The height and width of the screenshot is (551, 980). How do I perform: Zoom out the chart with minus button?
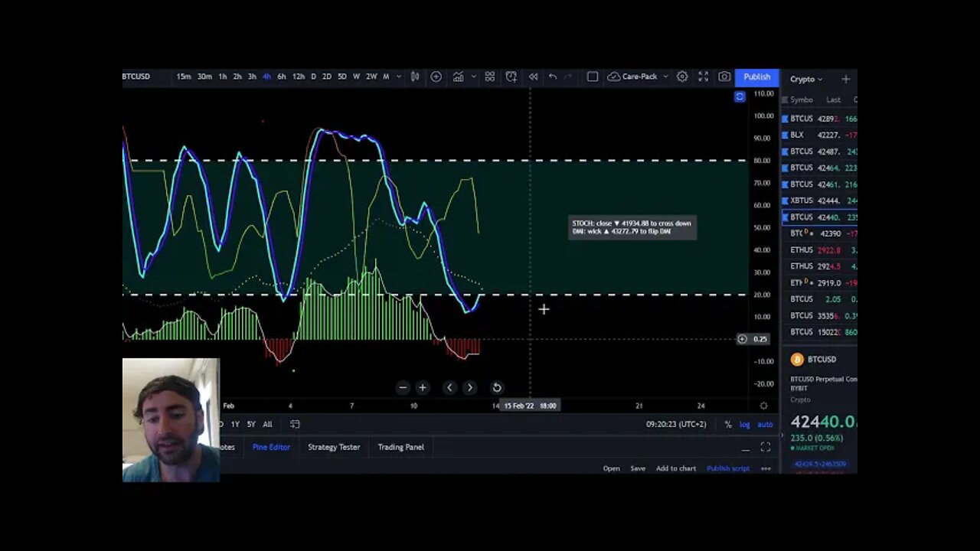click(403, 387)
